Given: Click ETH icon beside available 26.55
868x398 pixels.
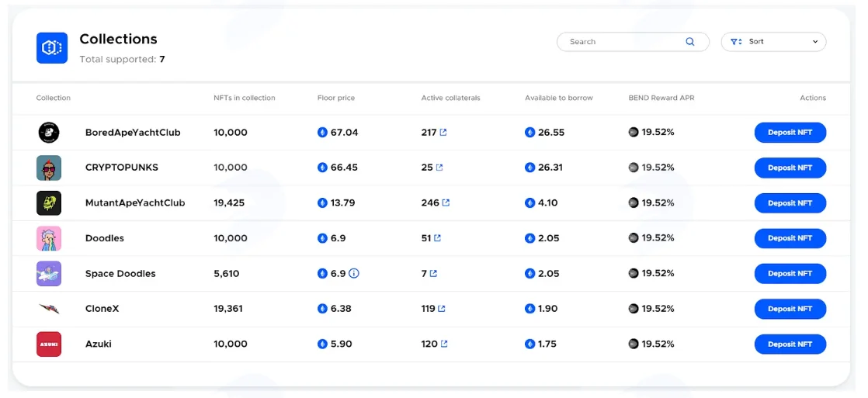Looking at the screenshot, I should [530, 133].
